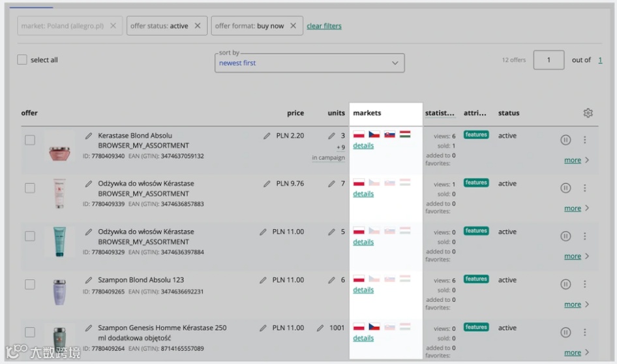Tick the select all checkbox

click(22, 59)
